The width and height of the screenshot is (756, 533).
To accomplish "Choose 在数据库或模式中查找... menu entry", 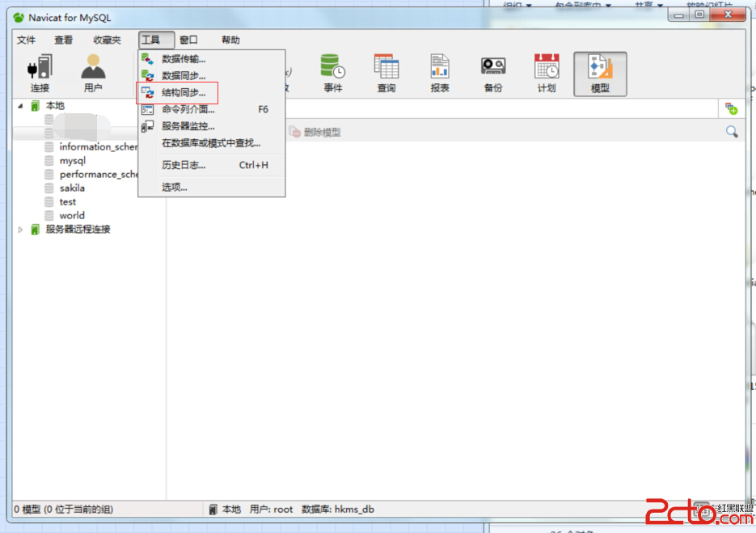I will 212,143.
